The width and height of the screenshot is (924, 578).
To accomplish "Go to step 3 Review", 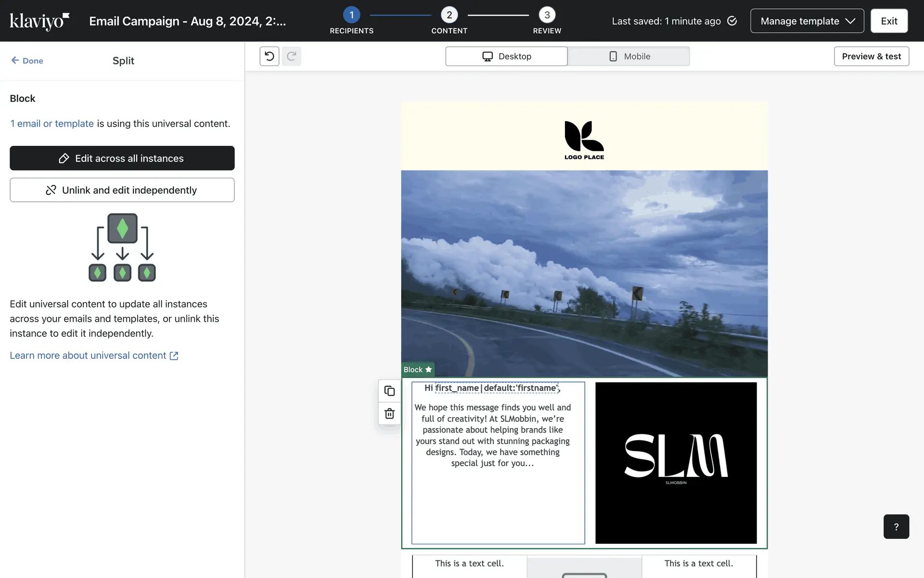I will pyautogui.click(x=547, y=15).
